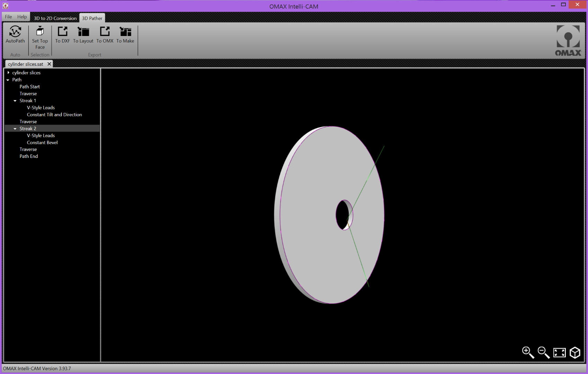588x374 pixels.
Task: Select the Streak 1 tree item
Action: point(28,100)
